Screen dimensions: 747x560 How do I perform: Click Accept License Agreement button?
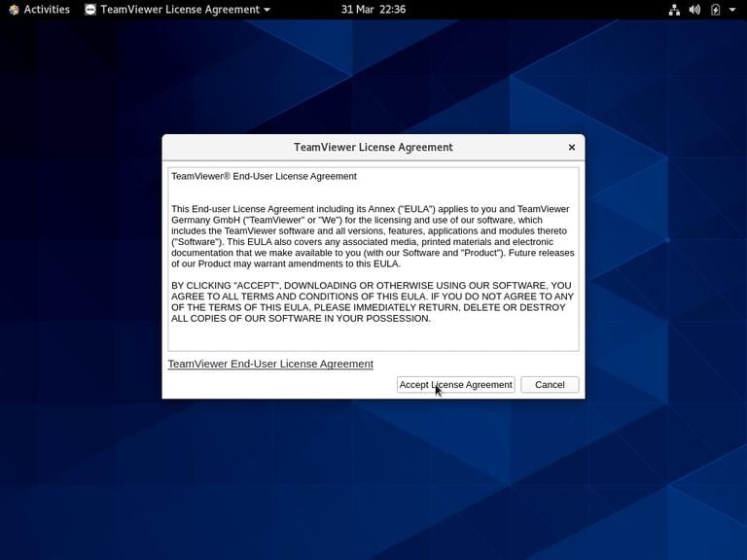pos(455,385)
